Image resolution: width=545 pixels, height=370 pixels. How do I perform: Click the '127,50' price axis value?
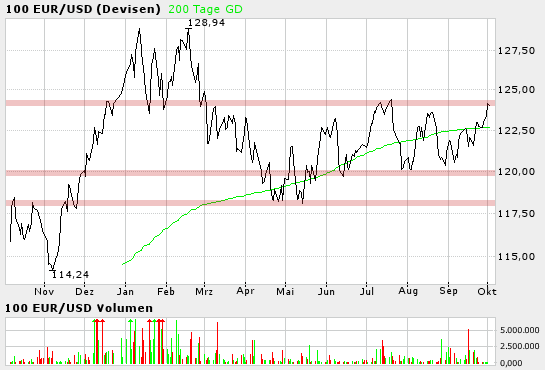516,51
